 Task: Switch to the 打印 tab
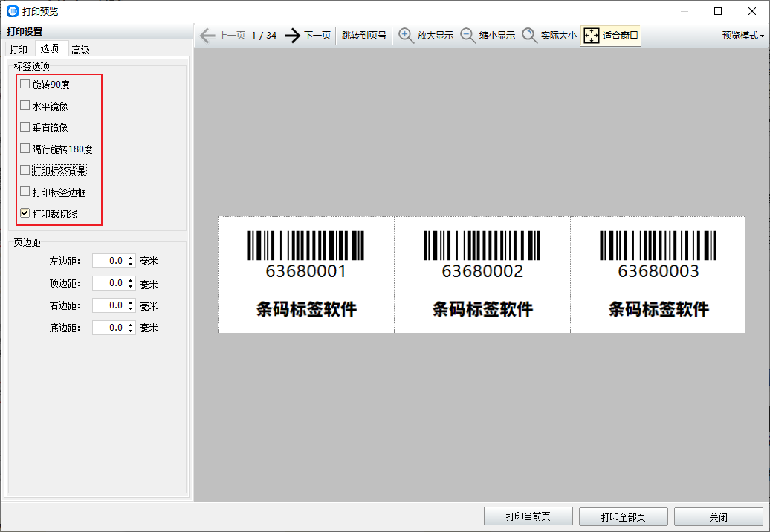coord(19,50)
